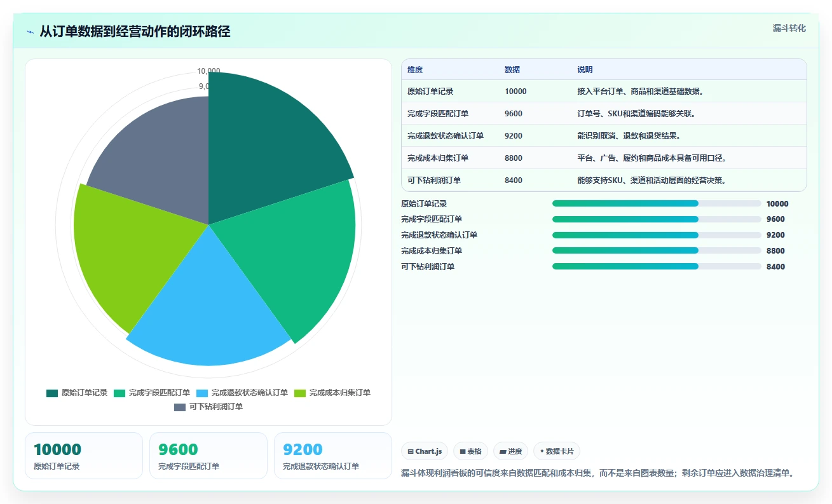Click 完成字段匹配订单 table row name

pos(438,114)
